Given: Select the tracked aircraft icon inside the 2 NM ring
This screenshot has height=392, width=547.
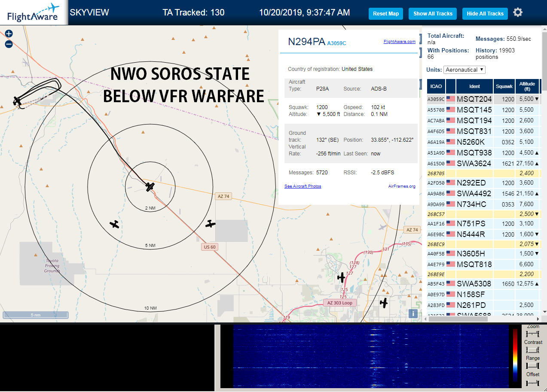Looking at the screenshot, I should point(150,187).
